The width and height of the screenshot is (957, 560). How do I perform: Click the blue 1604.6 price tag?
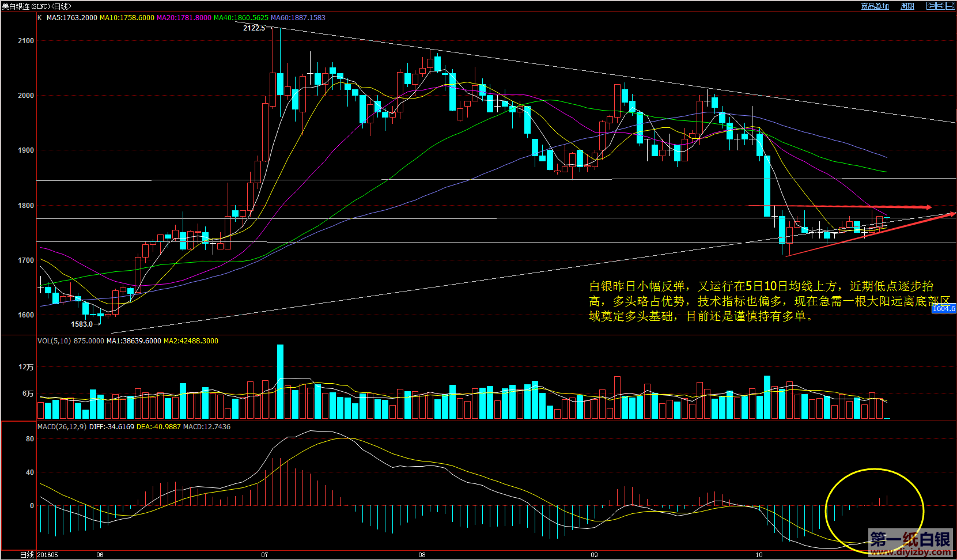pos(943,309)
